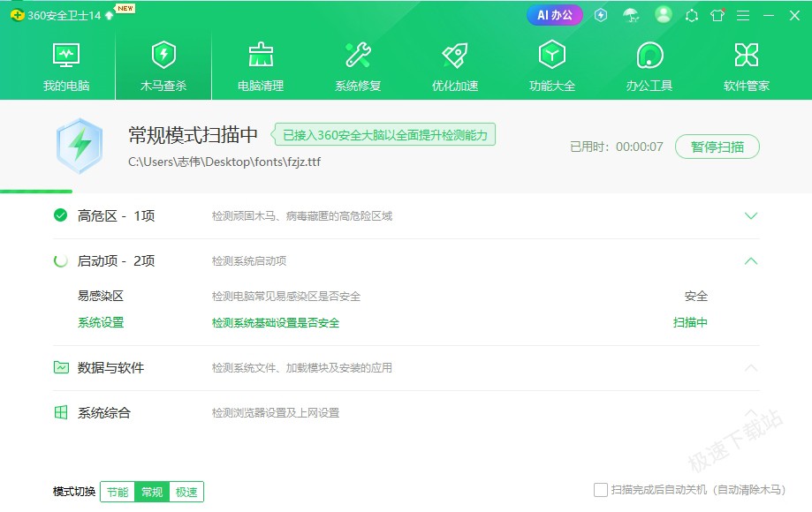Click the user avatar icon

click(664, 15)
